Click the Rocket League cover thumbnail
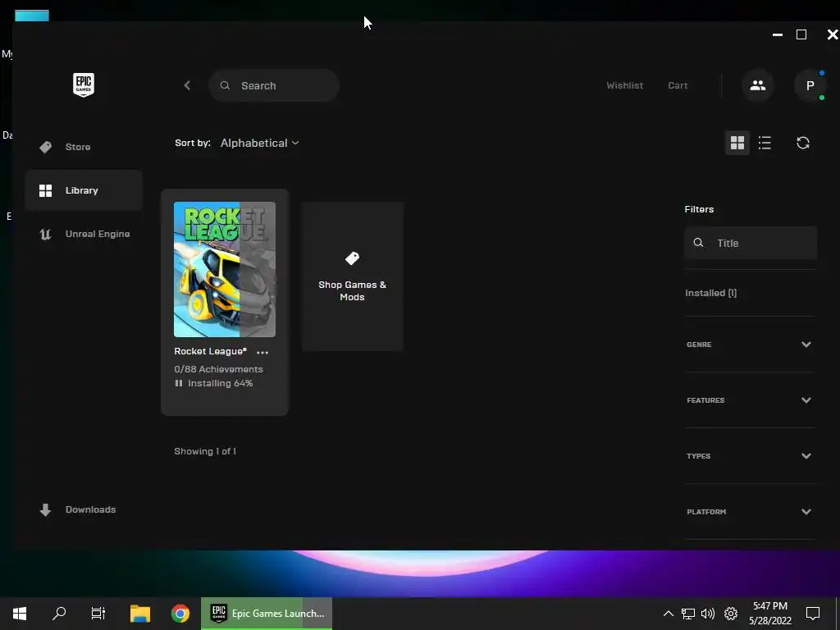 point(225,269)
